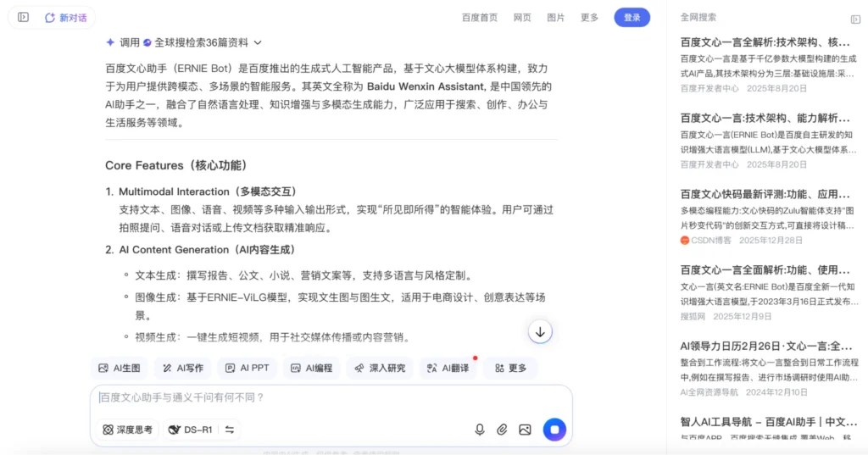
Task: Open AI编程 coding tool
Action: click(312, 368)
